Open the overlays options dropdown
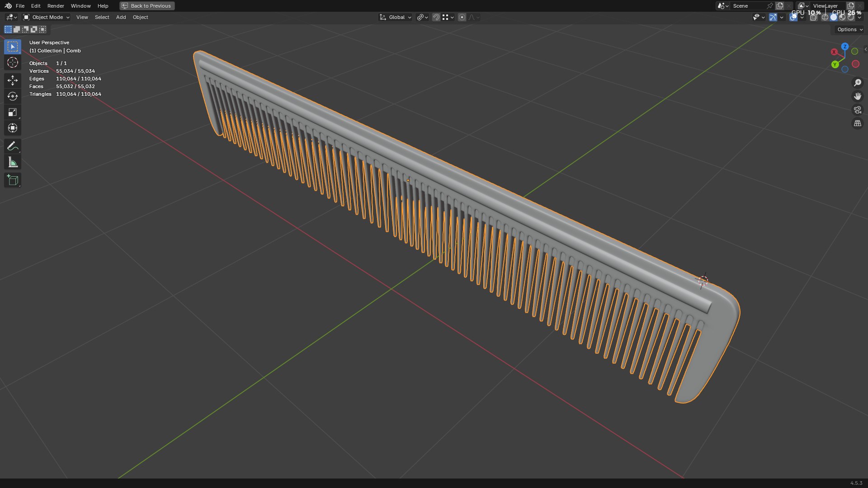 (x=802, y=17)
